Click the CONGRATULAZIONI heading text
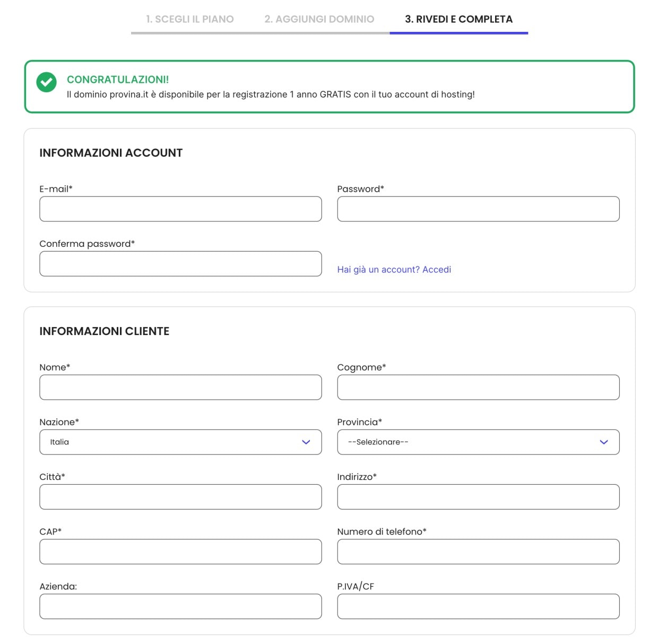Viewport: 658px width, 644px height. pos(118,79)
